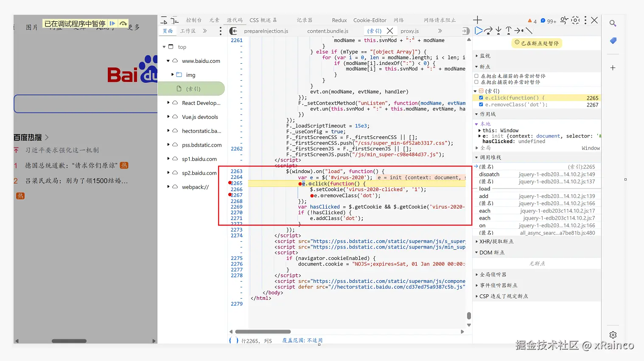Viewport: 644px width, 361px height.
Task: Expand the XHR/提取断点 section
Action: pyautogui.click(x=496, y=241)
